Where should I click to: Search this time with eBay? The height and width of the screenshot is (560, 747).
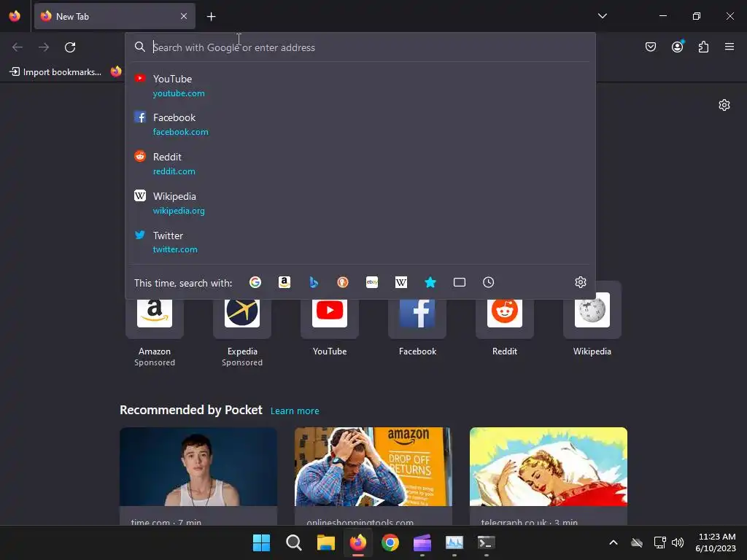click(372, 282)
